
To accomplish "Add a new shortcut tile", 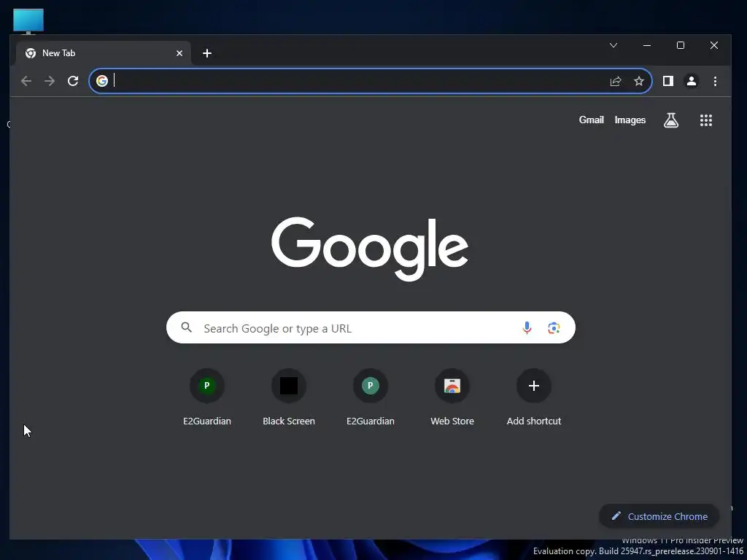I will click(533, 398).
